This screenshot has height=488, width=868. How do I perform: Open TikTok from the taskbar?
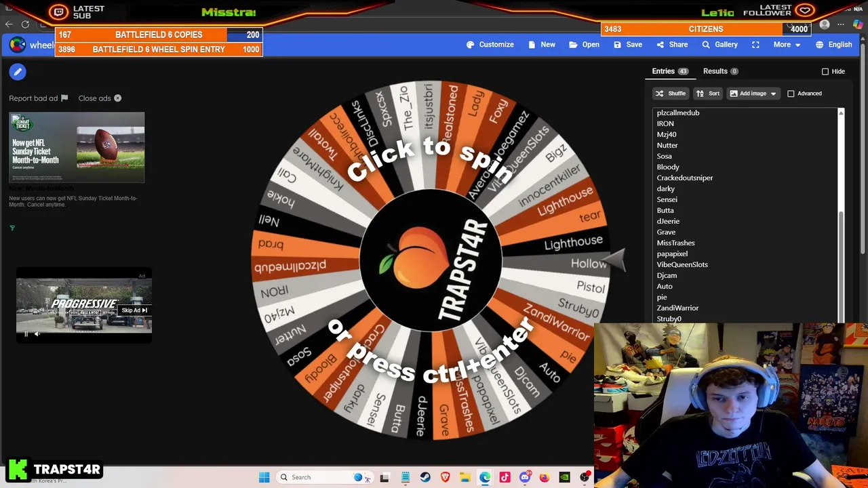pyautogui.click(x=505, y=477)
